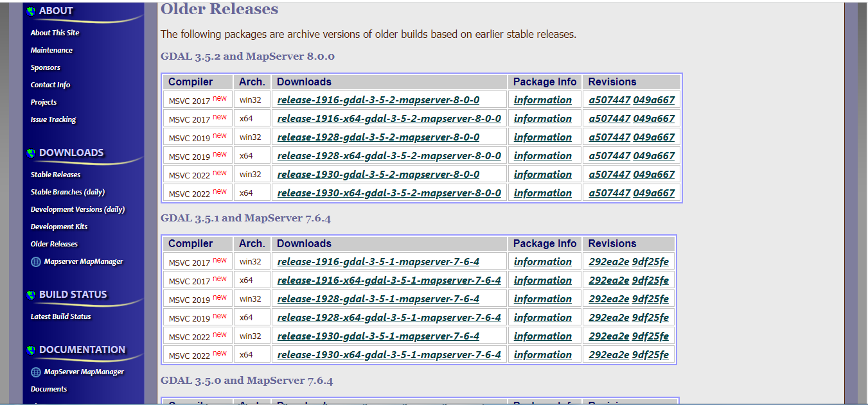Download release-1930-gdal-3-5-2-mapserver-8-0-0
Viewport: 868px width, 405px height.
coord(378,175)
